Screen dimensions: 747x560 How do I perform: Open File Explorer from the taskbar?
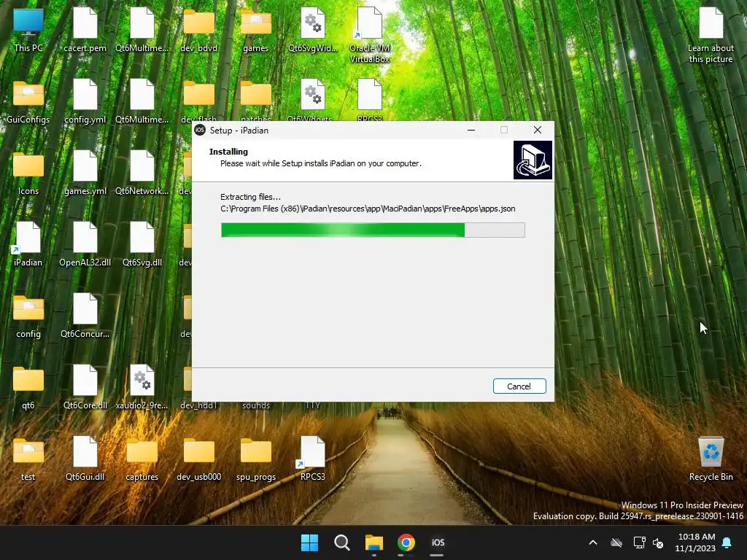pos(374,542)
